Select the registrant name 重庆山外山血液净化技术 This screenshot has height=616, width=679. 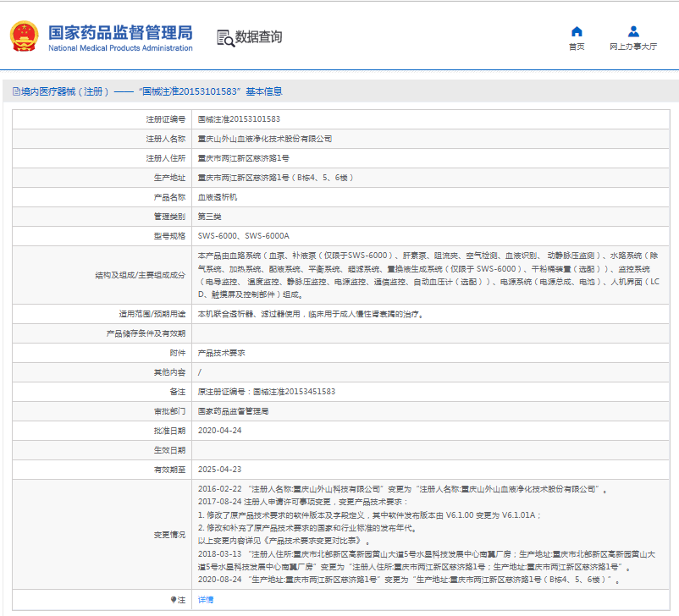coord(265,139)
